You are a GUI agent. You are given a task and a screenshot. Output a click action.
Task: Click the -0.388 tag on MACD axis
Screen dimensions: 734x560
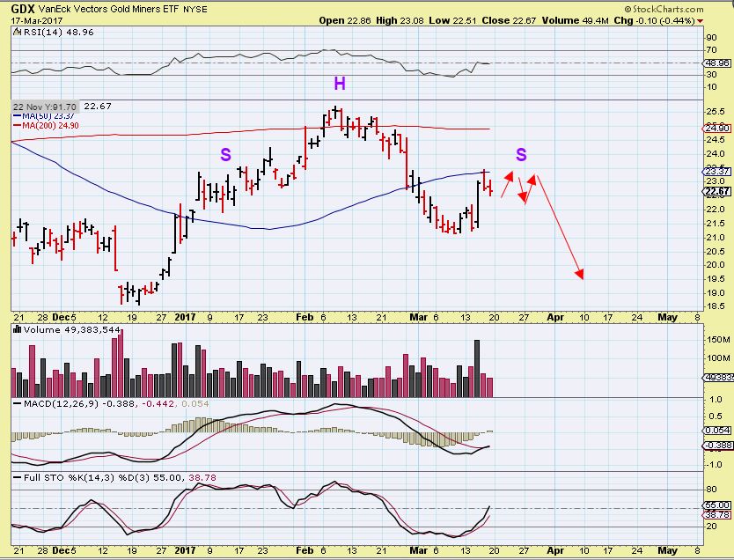717,446
